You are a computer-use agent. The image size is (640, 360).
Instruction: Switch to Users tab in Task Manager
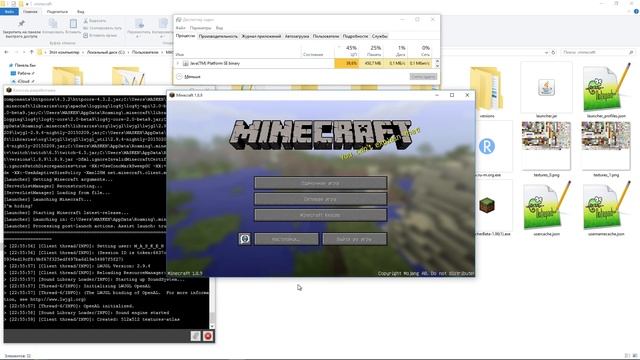point(326,36)
